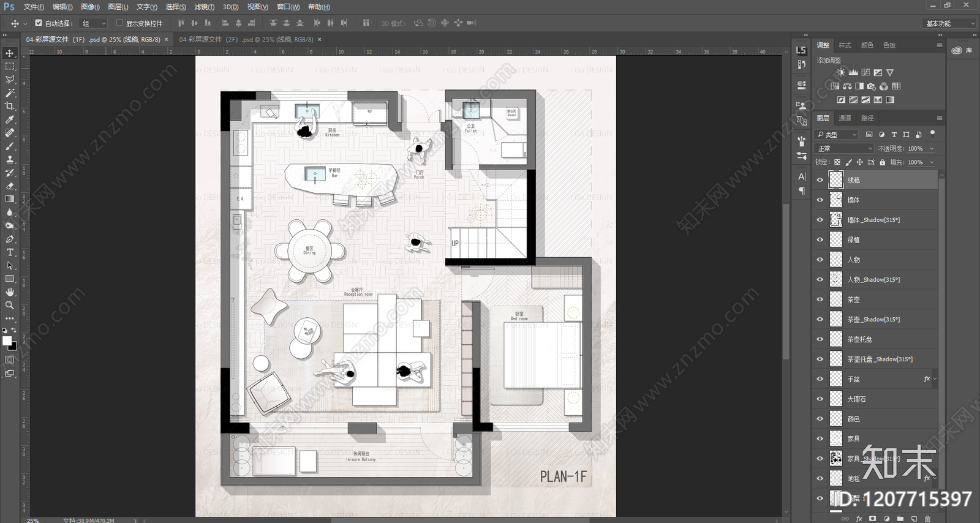Hide the 墙体 layer
The image size is (980, 523).
820,200
